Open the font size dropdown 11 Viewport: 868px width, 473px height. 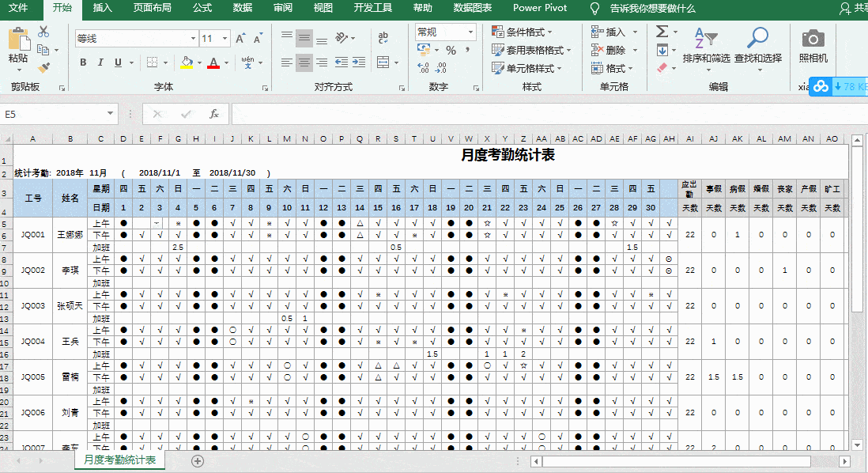tap(225, 38)
